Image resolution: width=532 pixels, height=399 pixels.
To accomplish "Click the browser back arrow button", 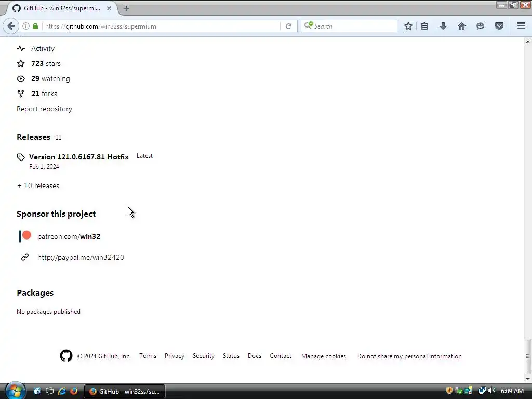I will 11,26.
